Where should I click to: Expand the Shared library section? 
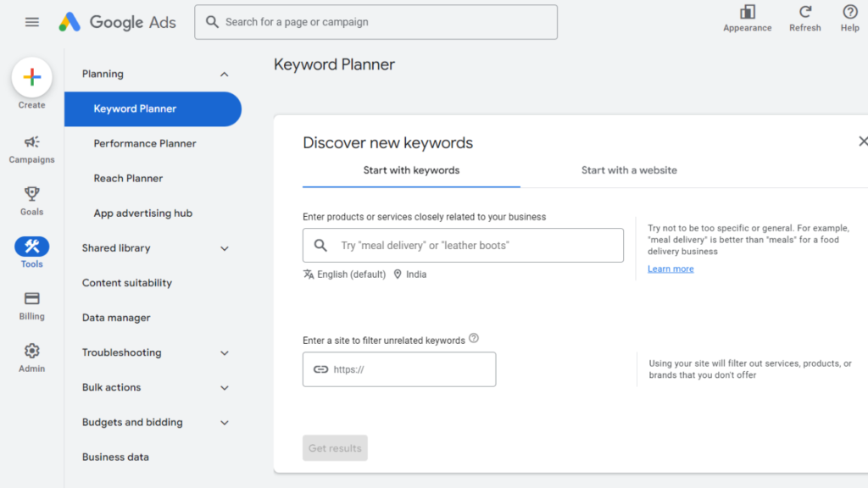[x=224, y=248]
